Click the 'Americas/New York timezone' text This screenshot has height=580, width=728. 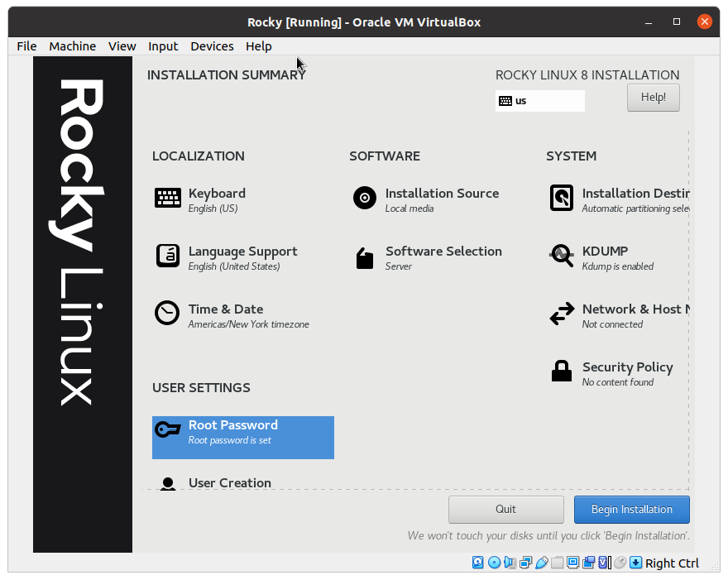pos(248,324)
